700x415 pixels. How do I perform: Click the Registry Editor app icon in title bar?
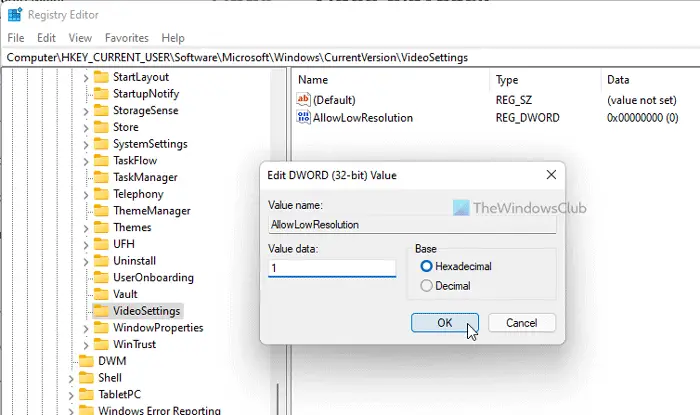coord(15,15)
